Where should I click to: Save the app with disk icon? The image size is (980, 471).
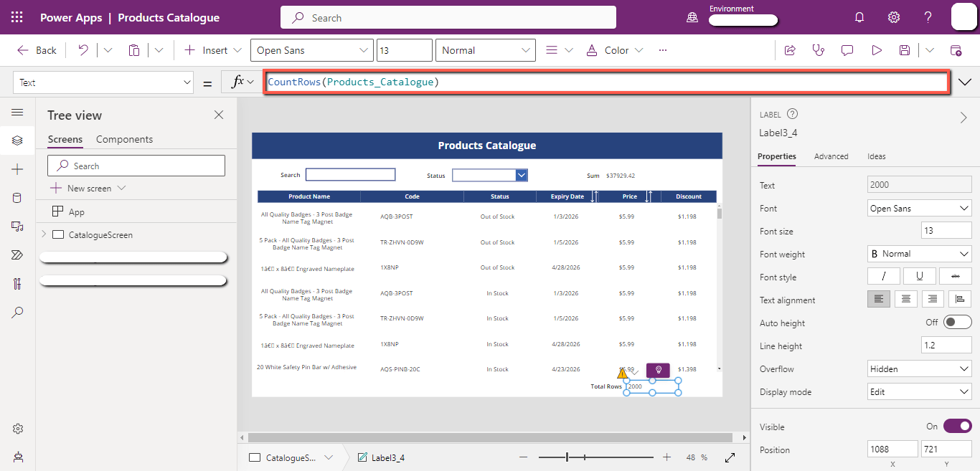click(905, 50)
